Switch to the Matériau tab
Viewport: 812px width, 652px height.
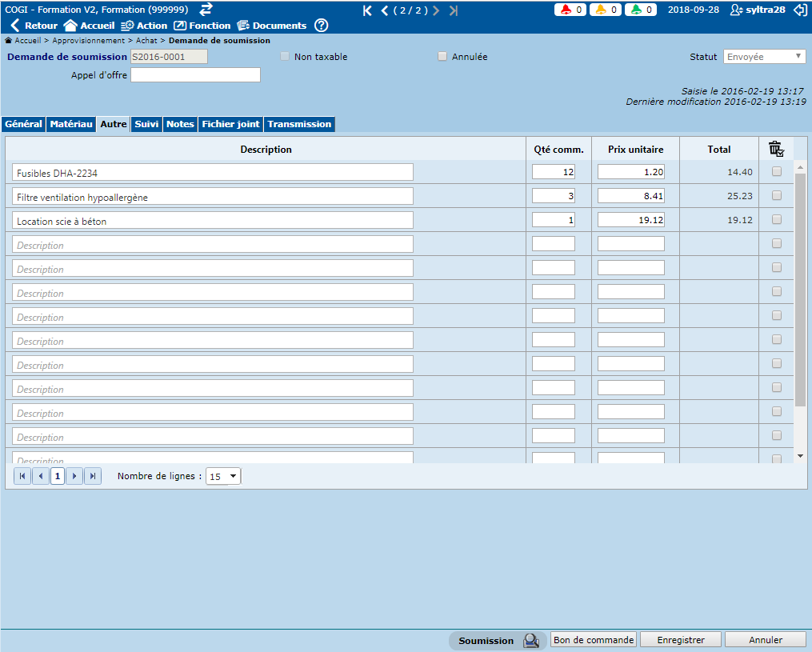(71, 124)
